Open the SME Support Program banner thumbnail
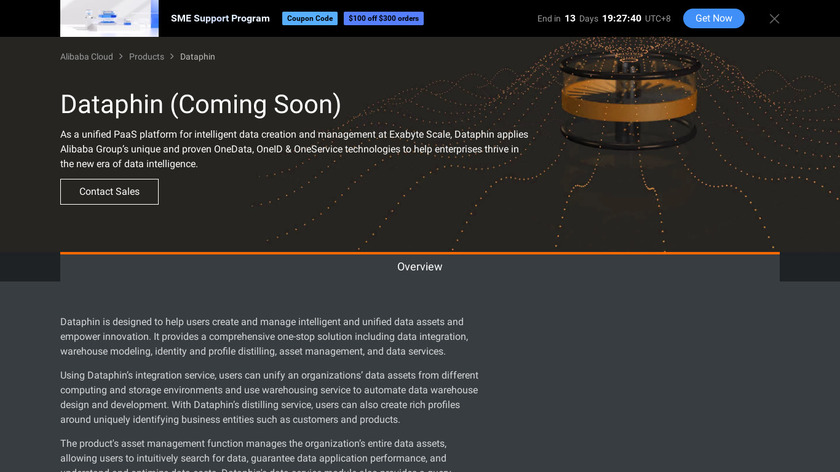The width and height of the screenshot is (840, 472). click(x=109, y=18)
